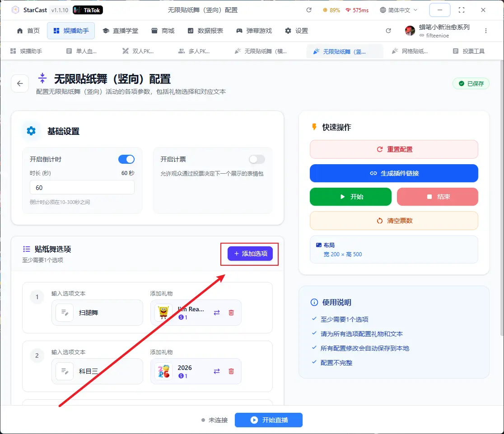
Task: Click the edit icon next to 科目三
Action: 65,371
